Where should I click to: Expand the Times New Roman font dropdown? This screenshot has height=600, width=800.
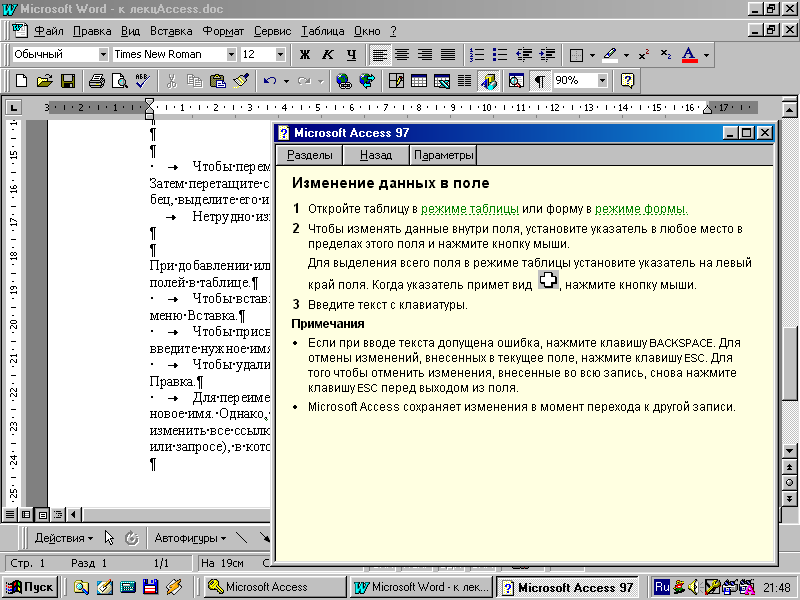[231, 54]
